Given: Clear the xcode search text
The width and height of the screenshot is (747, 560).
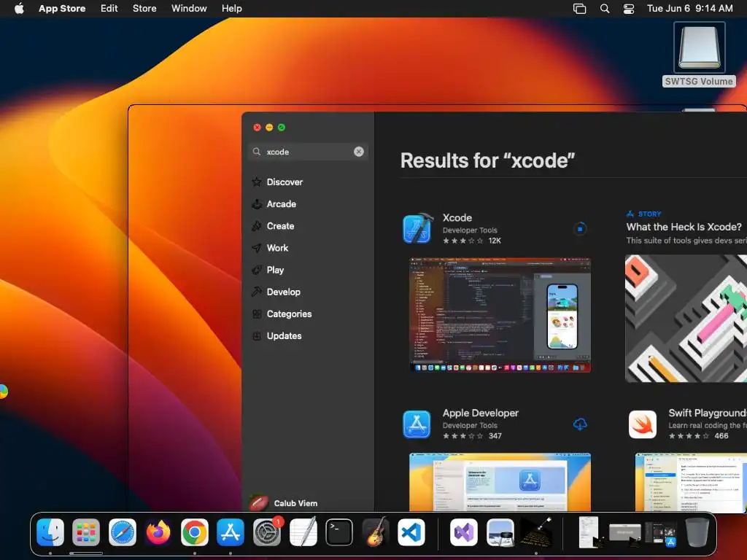Looking at the screenshot, I should [x=359, y=152].
